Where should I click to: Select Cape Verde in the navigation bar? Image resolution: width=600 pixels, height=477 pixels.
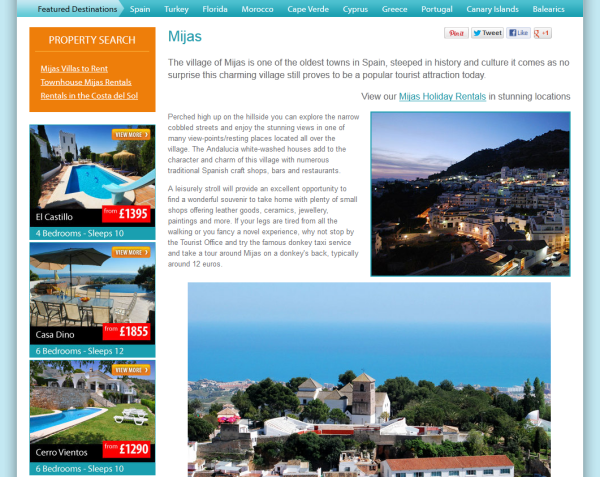(308, 9)
